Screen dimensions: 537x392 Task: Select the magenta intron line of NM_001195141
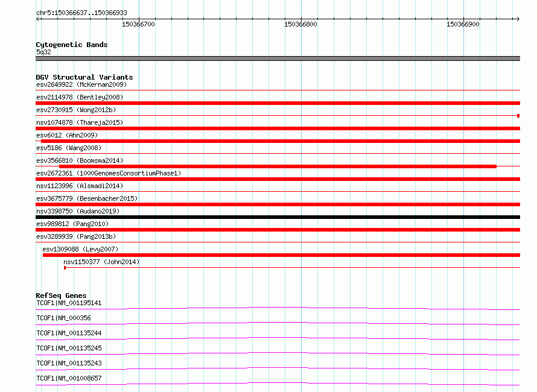[278, 308]
